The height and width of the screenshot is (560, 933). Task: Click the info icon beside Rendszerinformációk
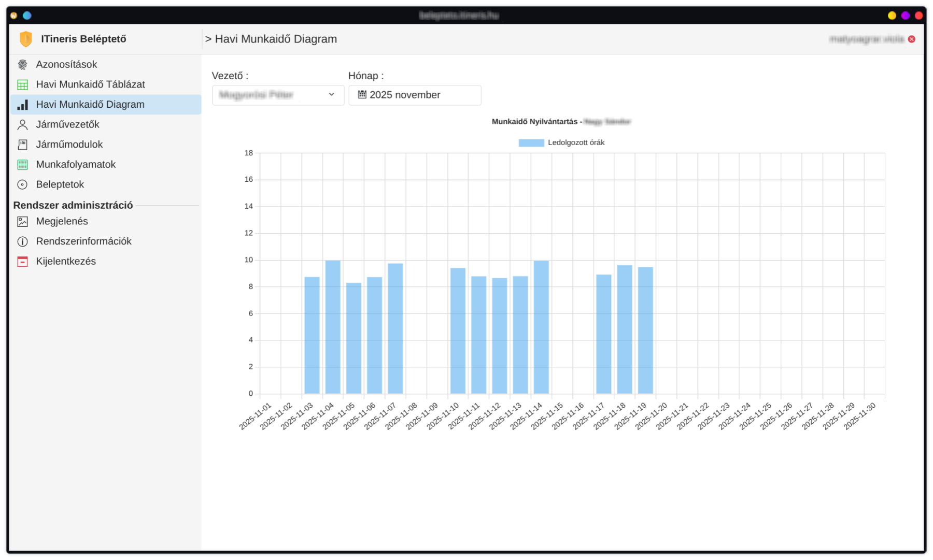(x=22, y=241)
